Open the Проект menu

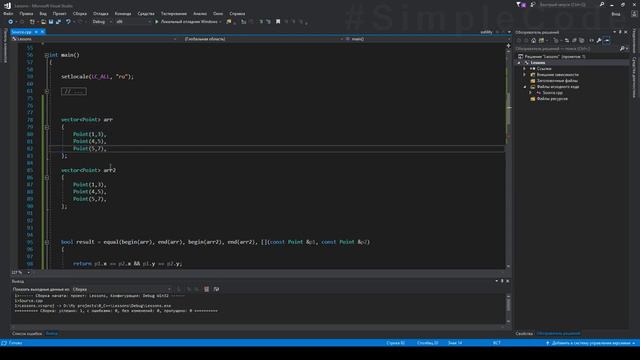click(x=59, y=13)
